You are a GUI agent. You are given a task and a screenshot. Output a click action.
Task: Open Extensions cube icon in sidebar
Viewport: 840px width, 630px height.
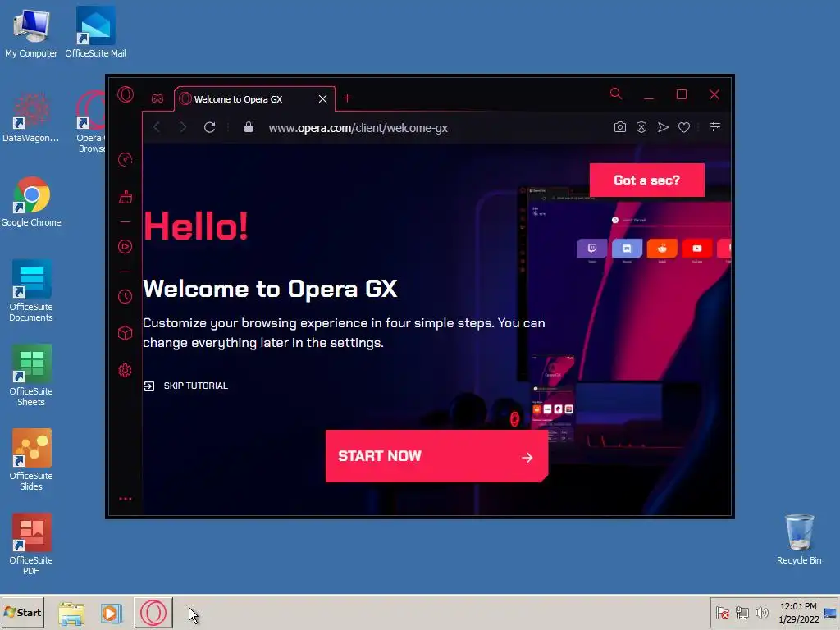[125, 333]
